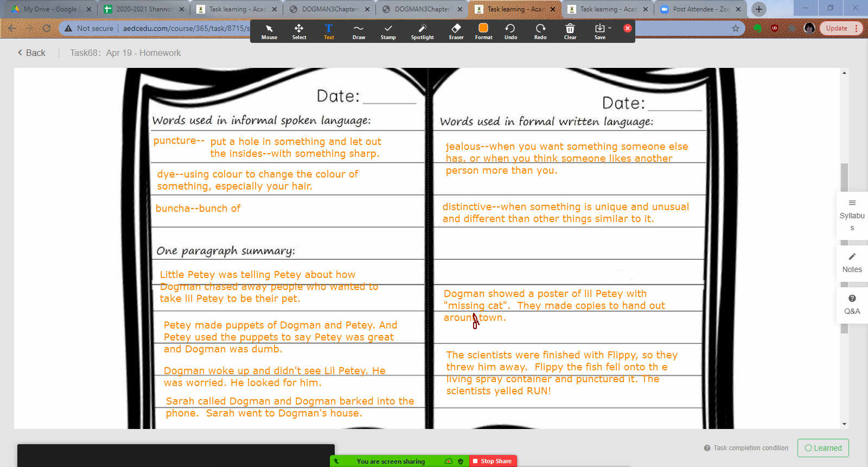Mark the task as Learned

point(823,448)
